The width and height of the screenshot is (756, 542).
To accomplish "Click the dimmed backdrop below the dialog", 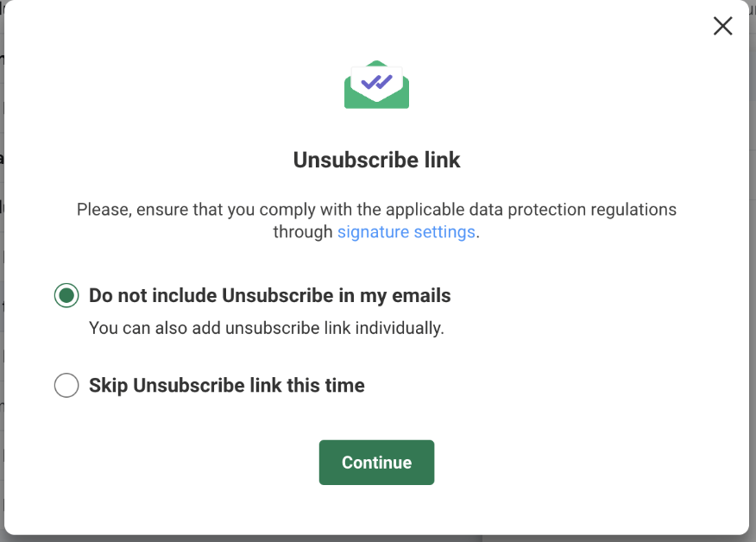I will point(376,538).
